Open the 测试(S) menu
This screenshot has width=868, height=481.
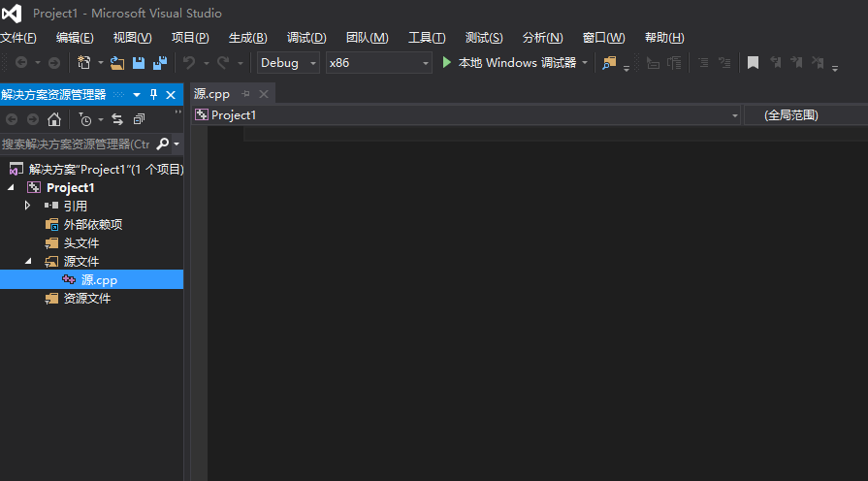484,38
